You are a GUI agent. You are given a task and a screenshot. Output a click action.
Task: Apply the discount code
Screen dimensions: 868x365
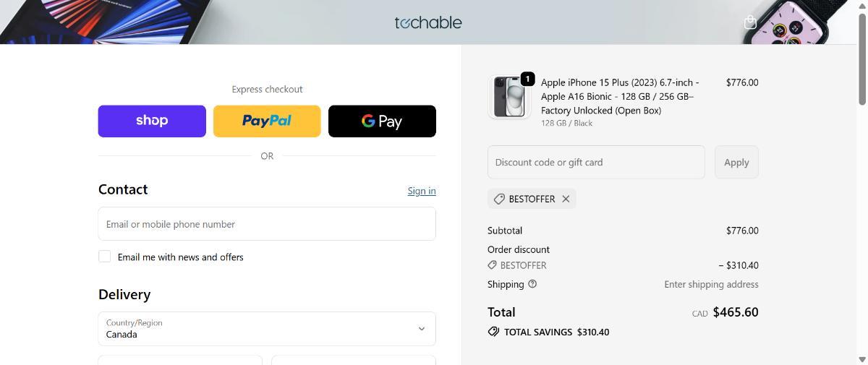(736, 162)
